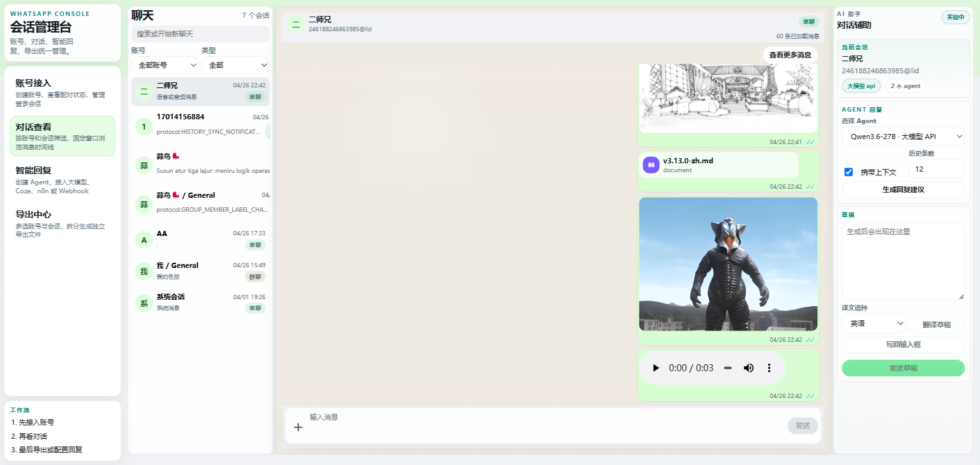The height and width of the screenshot is (465, 980).
Task: Open audio player more options menu
Action: coord(769,368)
